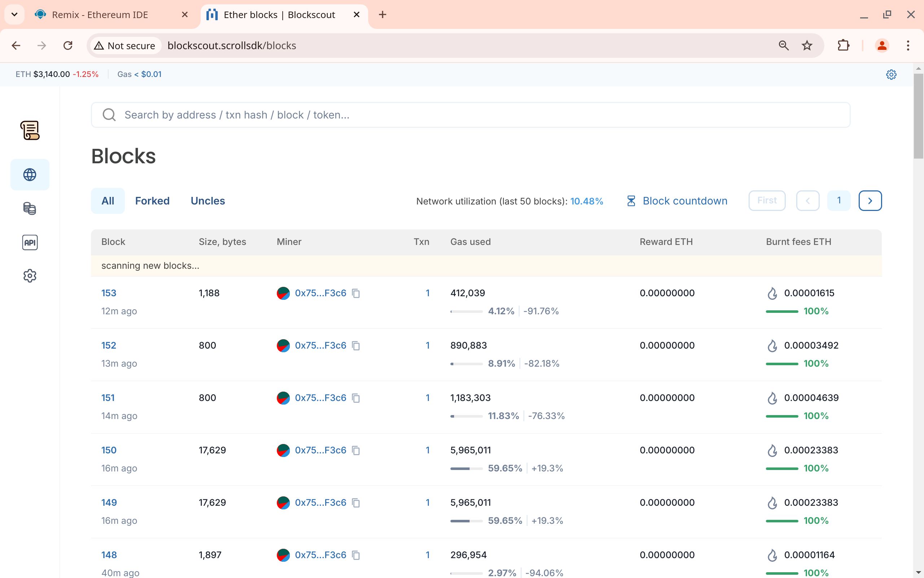The height and width of the screenshot is (578, 924).
Task: Click miner identicon in block 150 row
Action: tap(283, 450)
